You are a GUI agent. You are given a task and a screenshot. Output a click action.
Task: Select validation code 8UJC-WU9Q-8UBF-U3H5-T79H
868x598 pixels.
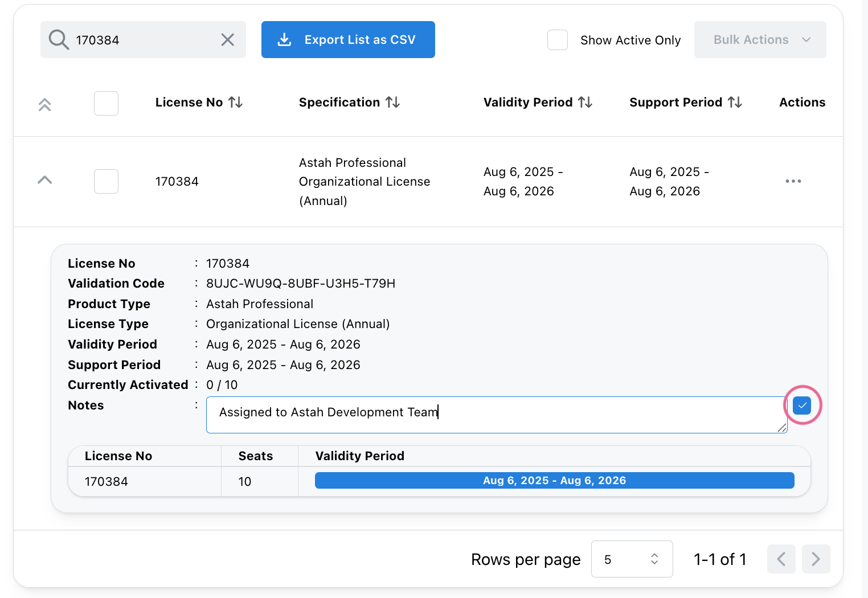point(301,284)
